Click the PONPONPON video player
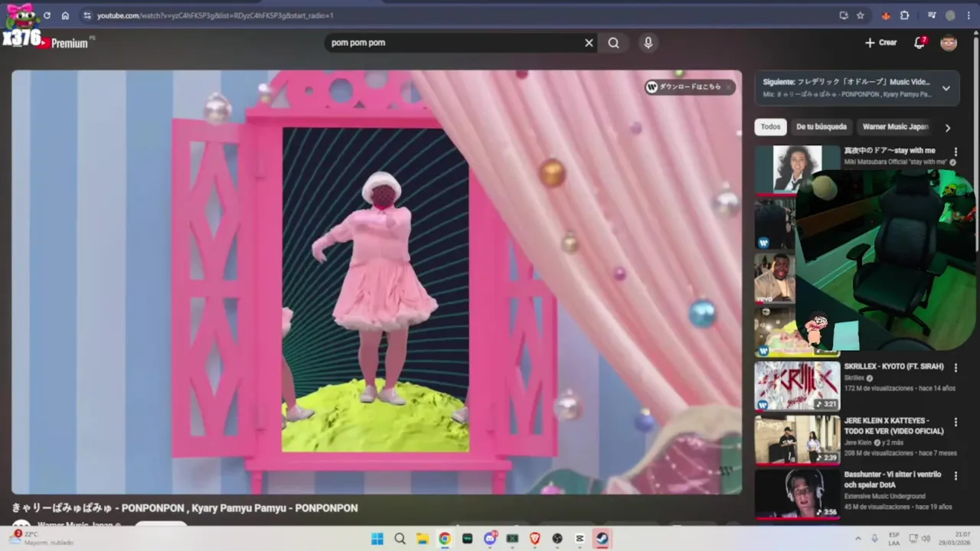 (x=377, y=282)
